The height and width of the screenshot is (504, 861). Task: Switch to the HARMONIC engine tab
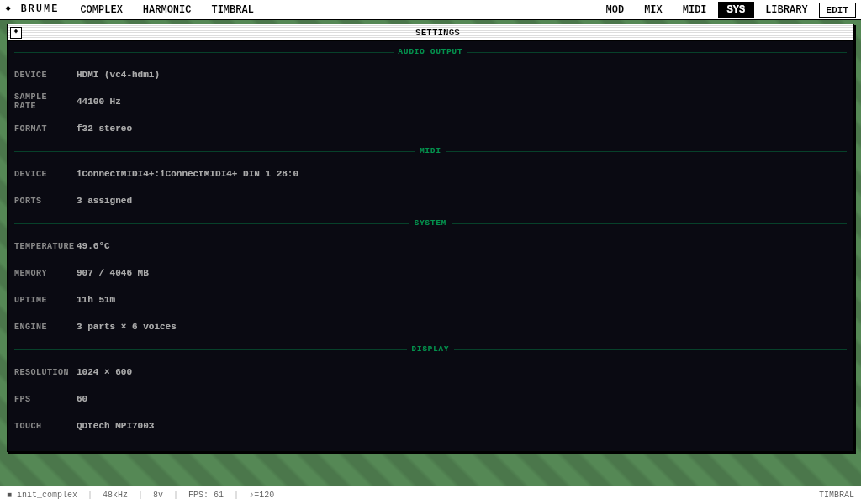166,9
